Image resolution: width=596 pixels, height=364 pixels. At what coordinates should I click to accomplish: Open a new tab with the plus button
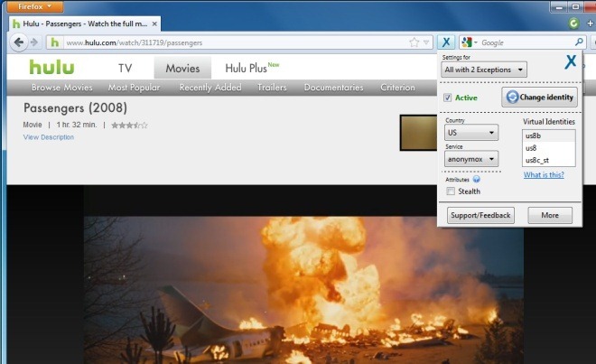(591, 23)
